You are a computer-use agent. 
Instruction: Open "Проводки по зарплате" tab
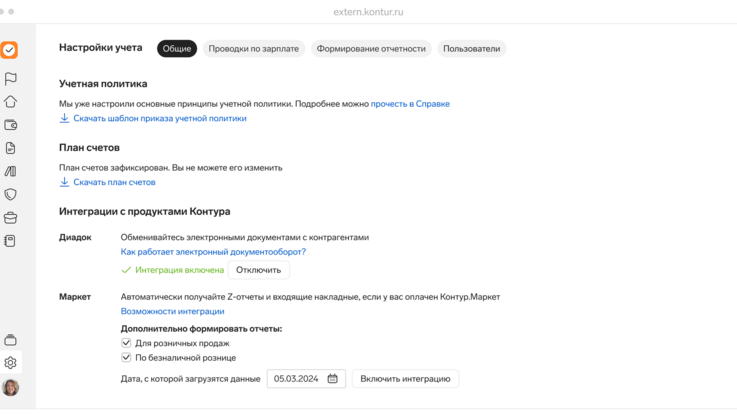[x=254, y=49]
